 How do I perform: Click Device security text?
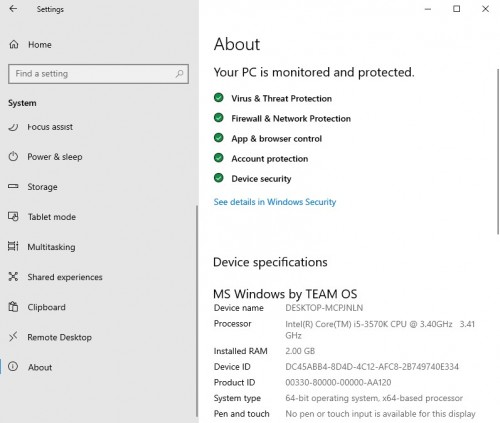tap(261, 179)
